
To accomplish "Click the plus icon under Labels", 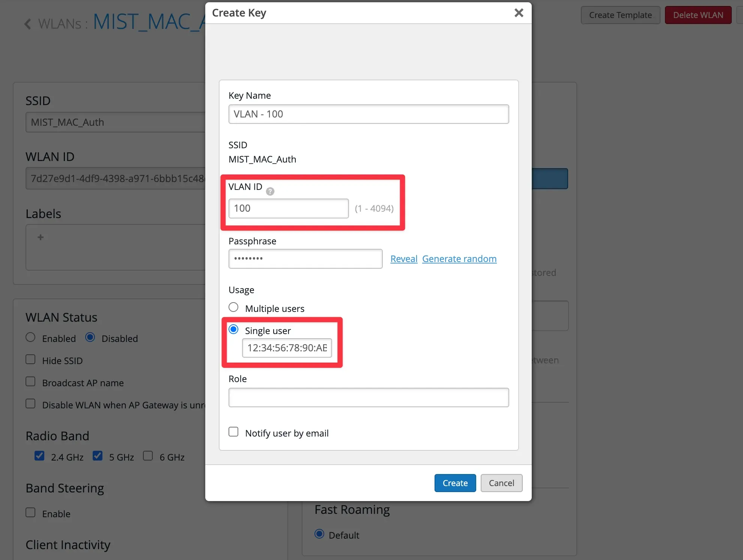I will pos(41,237).
